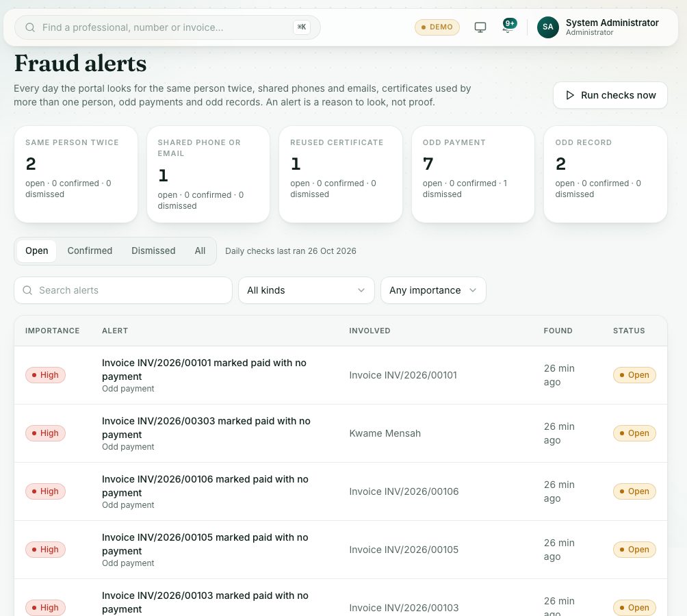Image resolution: width=687 pixels, height=616 pixels.
Task: Click involved Kwame Mensah cell
Action: pos(385,433)
